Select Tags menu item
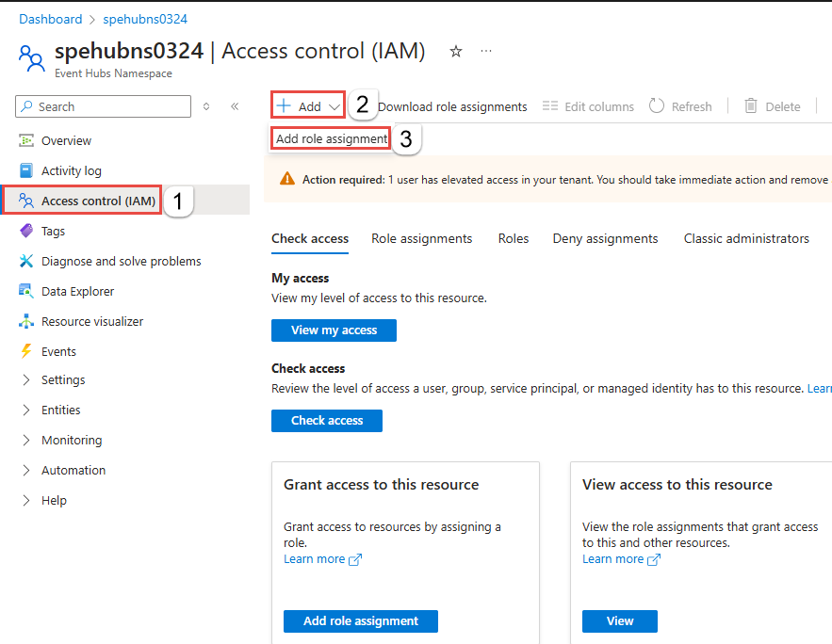The width and height of the screenshot is (832, 644). [x=53, y=231]
